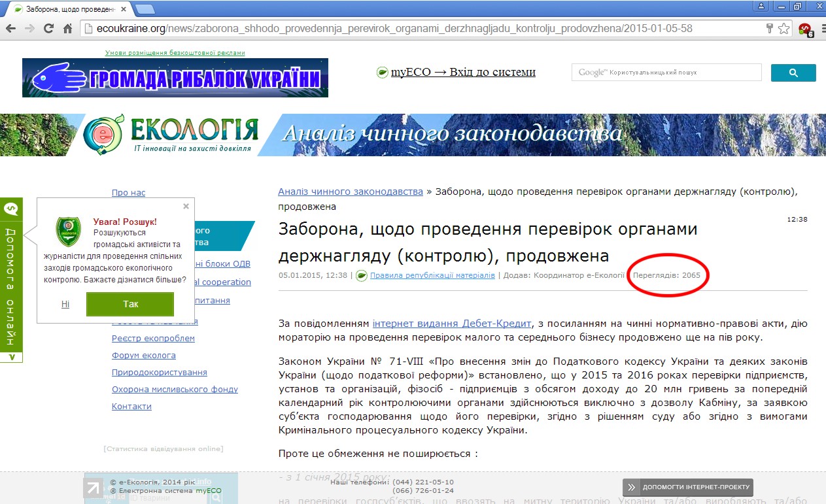Viewport: 826px width, 504px height.
Task: Open the 'блоки ОДВ' menu link
Action: (222, 264)
